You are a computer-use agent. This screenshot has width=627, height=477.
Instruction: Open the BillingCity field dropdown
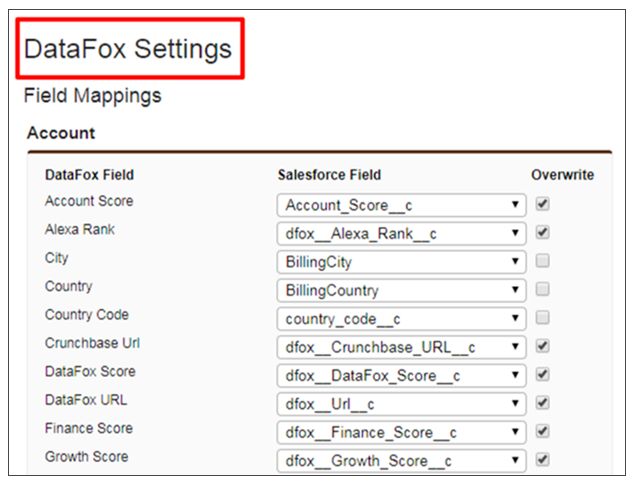click(x=401, y=262)
